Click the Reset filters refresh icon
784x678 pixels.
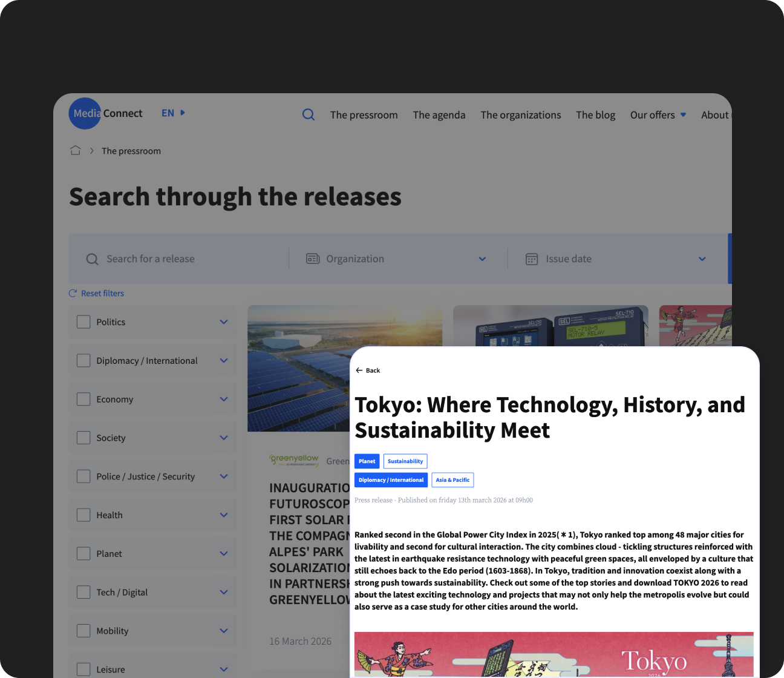(x=73, y=293)
